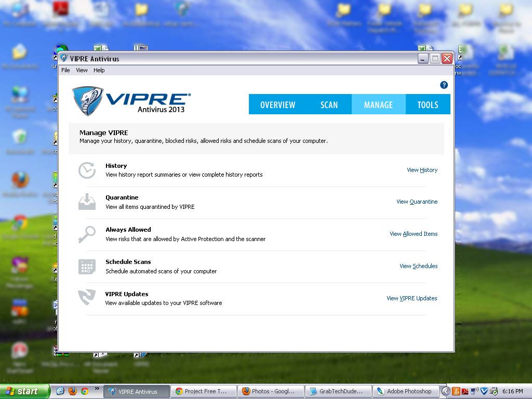Expand the Quick Launch overflow chevron
The image size is (532, 399).
97,389
